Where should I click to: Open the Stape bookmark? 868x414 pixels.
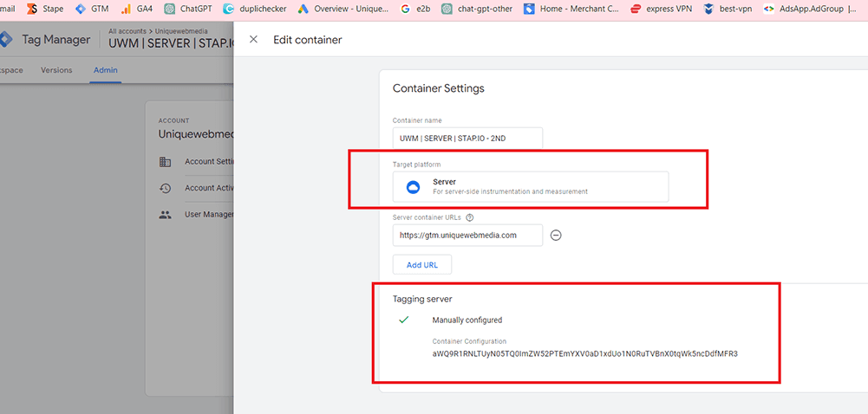coord(45,9)
